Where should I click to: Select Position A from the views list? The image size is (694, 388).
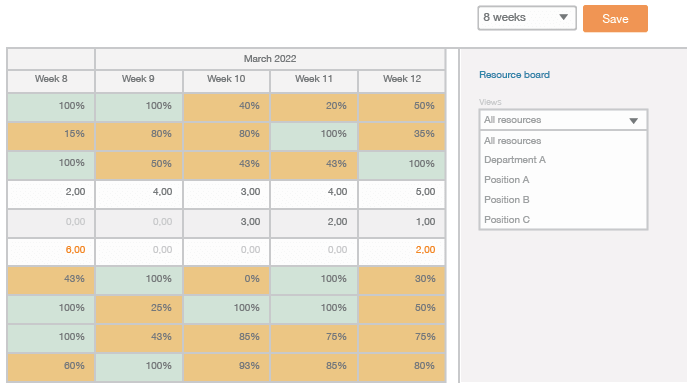(x=563, y=180)
